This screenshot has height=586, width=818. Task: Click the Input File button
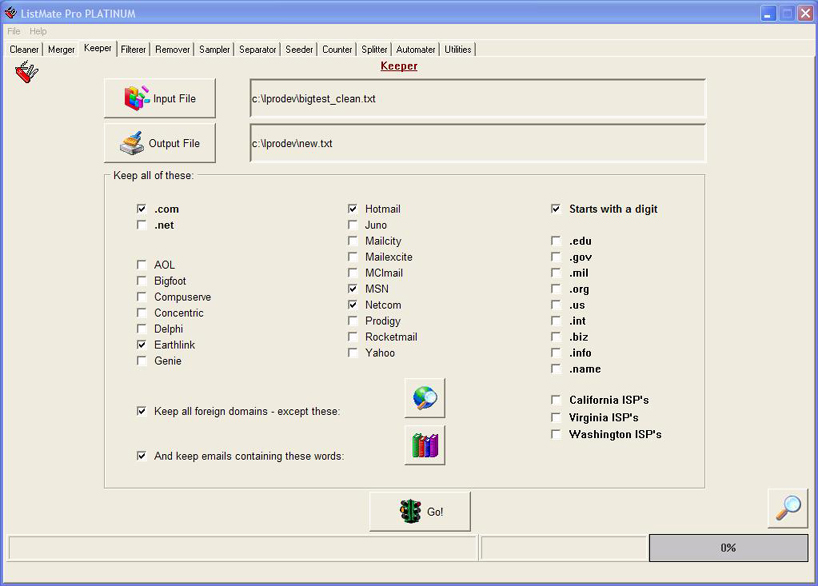click(x=159, y=99)
